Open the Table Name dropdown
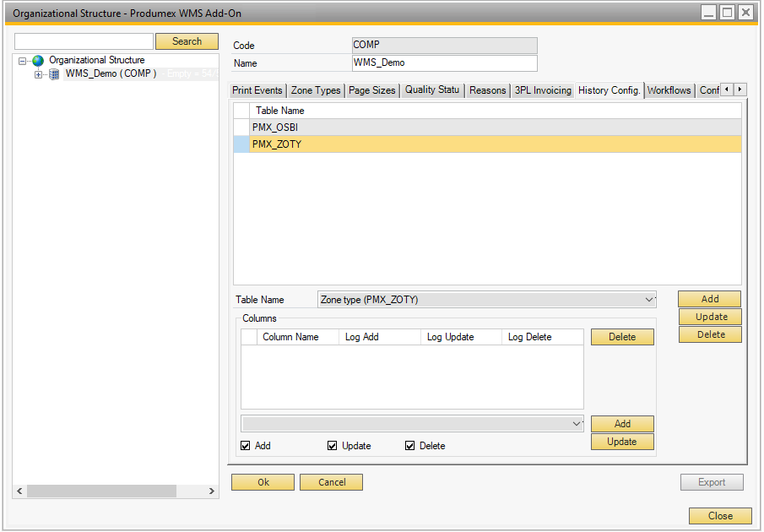The image size is (764, 532). [648, 300]
